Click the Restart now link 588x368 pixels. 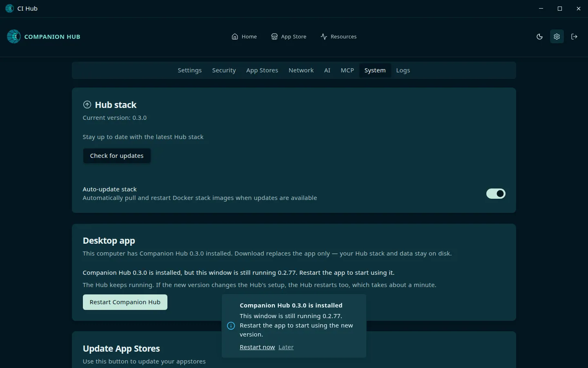point(257,347)
